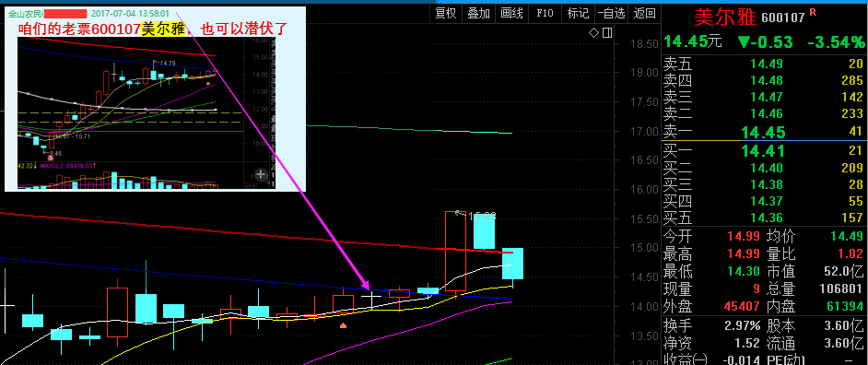The width and height of the screenshot is (868, 365).
Task: Click the 返回 back button
Action: pos(644,14)
